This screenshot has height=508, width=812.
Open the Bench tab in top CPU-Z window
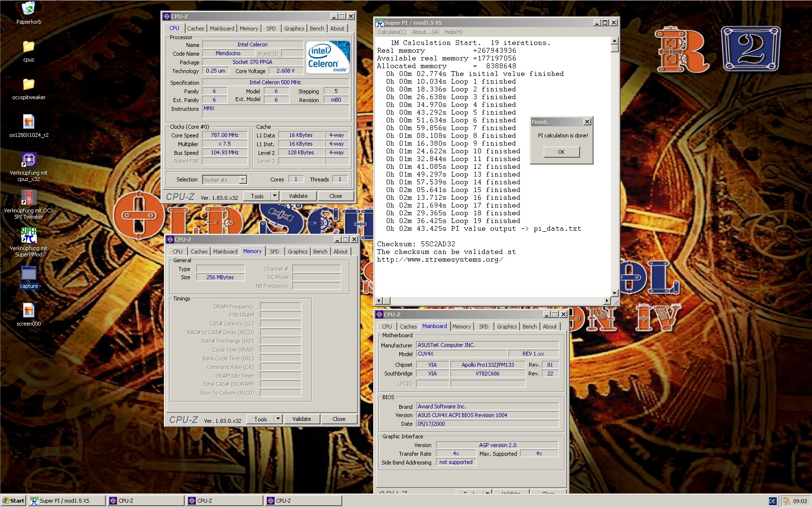coord(317,29)
